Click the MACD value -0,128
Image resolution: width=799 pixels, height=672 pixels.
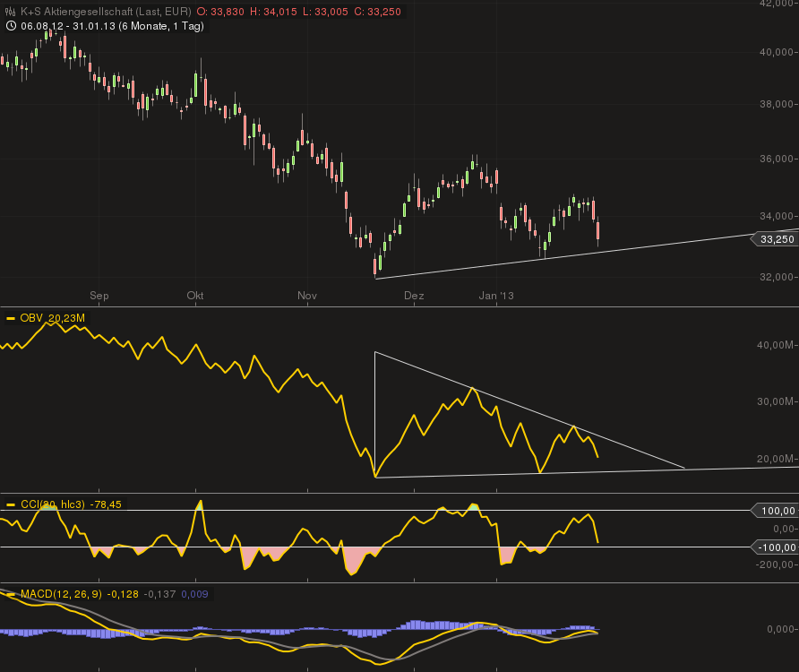tap(123, 595)
